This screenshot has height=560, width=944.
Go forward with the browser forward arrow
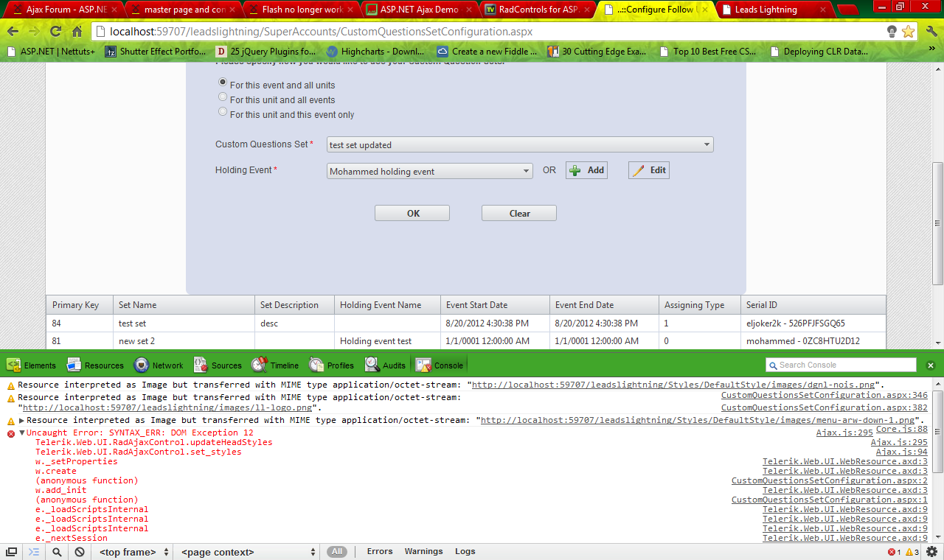pyautogui.click(x=35, y=32)
